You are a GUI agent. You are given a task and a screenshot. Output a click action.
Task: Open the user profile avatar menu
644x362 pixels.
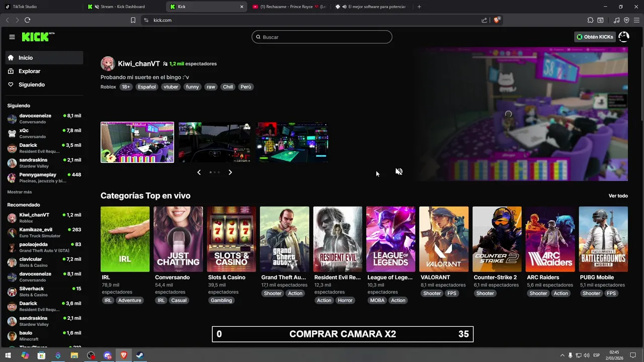click(x=623, y=37)
